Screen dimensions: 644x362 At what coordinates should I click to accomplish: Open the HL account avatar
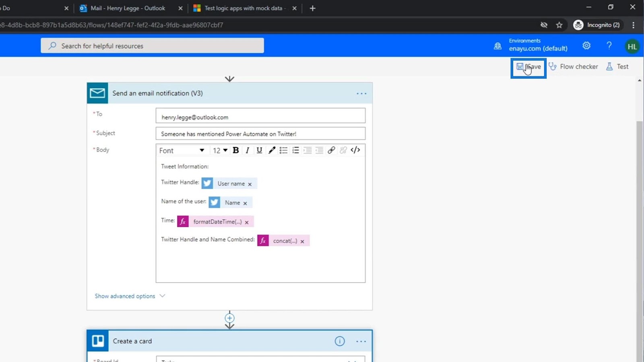tap(632, 46)
